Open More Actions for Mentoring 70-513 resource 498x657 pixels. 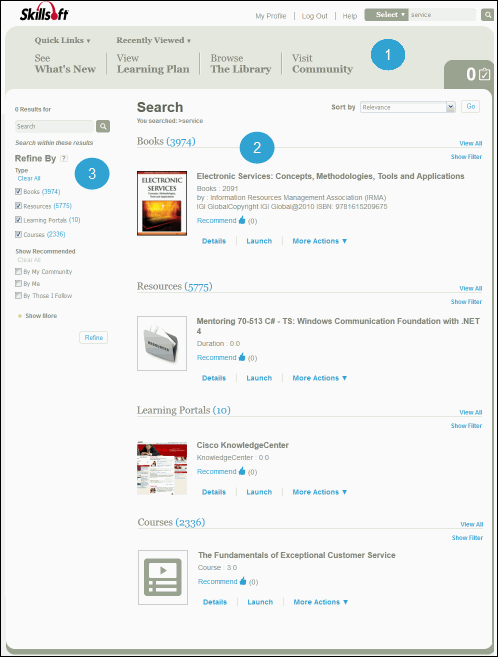click(x=320, y=378)
